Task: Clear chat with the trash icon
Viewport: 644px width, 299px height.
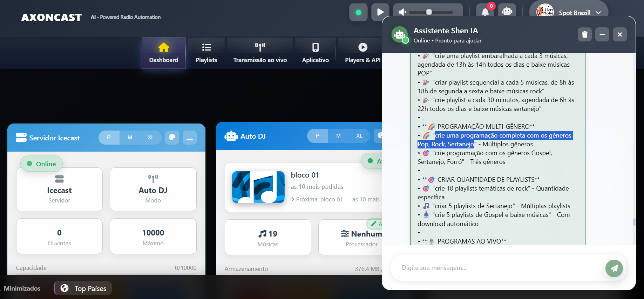Action: coord(585,34)
